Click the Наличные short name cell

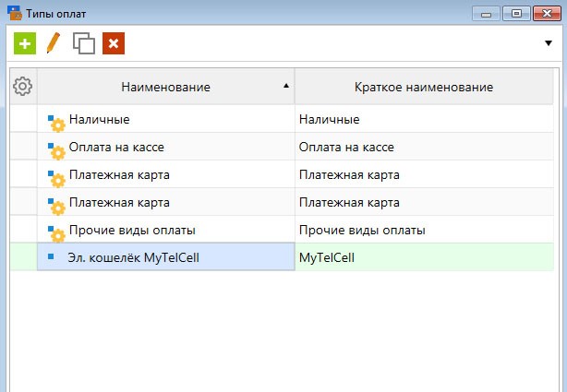[424, 119]
